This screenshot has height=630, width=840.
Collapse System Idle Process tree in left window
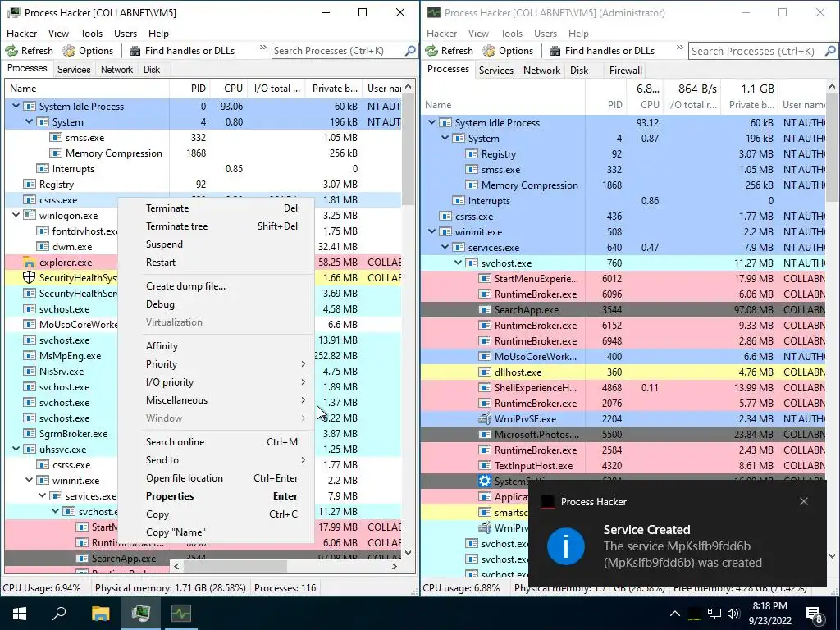tap(16, 106)
